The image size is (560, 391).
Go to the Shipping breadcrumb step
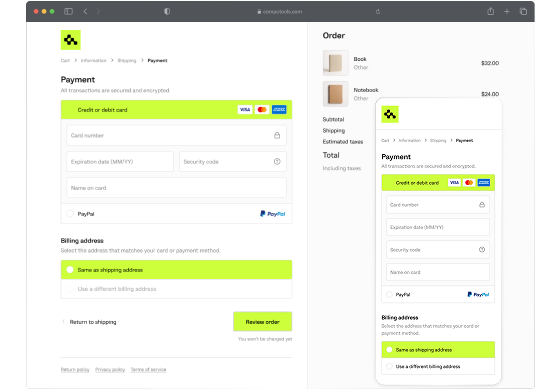[x=127, y=60]
